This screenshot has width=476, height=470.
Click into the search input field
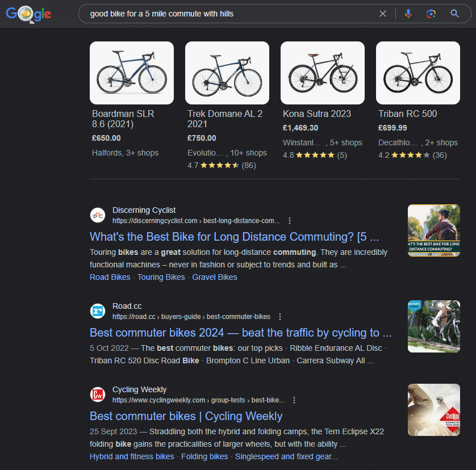click(x=227, y=14)
